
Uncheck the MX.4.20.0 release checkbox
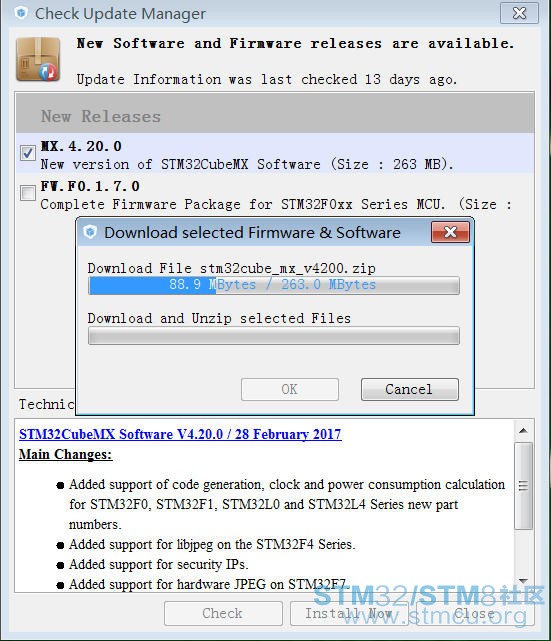pyautogui.click(x=28, y=153)
